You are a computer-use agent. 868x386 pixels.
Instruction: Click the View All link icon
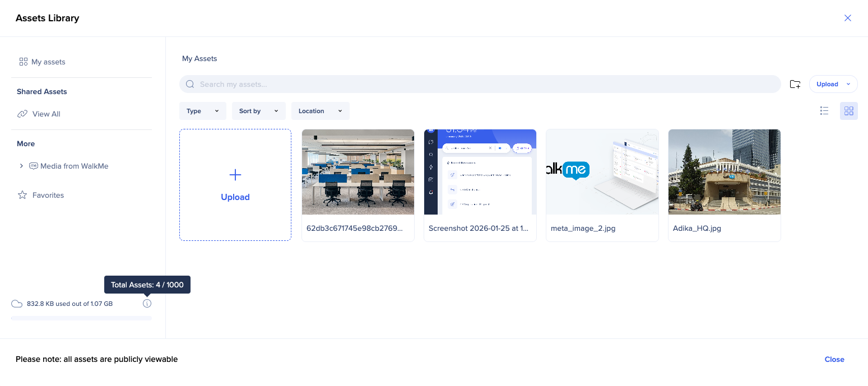coord(22,114)
